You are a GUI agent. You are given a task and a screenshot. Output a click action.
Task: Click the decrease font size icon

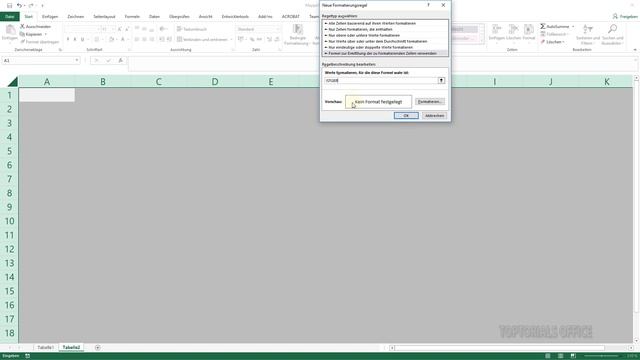pos(127,29)
